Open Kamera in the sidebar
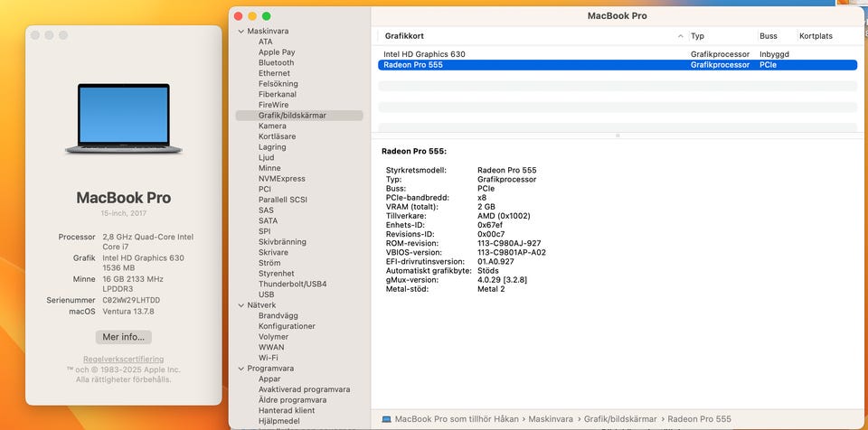 [x=272, y=126]
